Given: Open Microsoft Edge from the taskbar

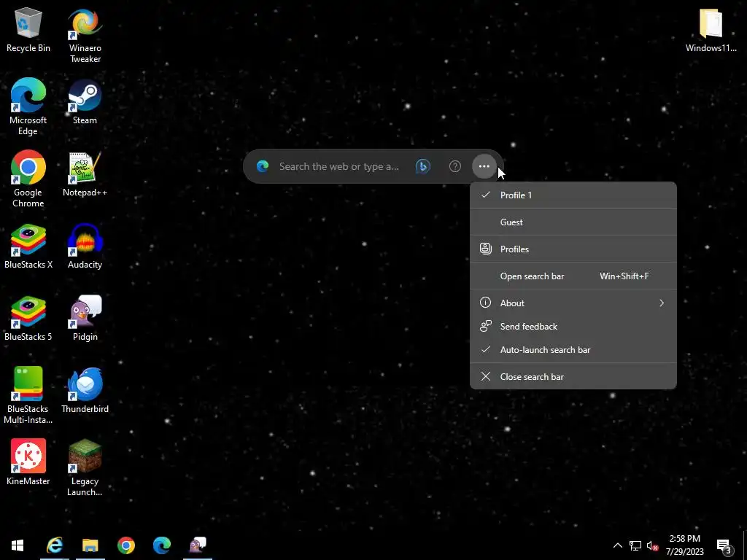Looking at the screenshot, I should click(161, 545).
